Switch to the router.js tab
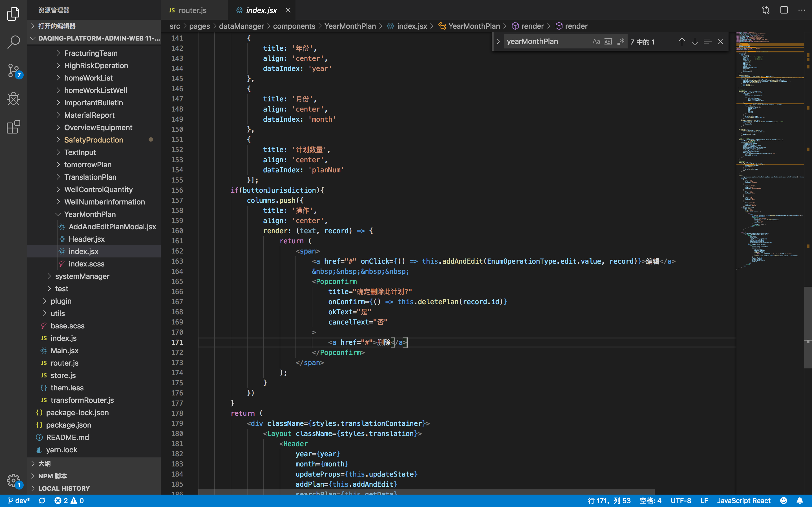 pos(192,10)
